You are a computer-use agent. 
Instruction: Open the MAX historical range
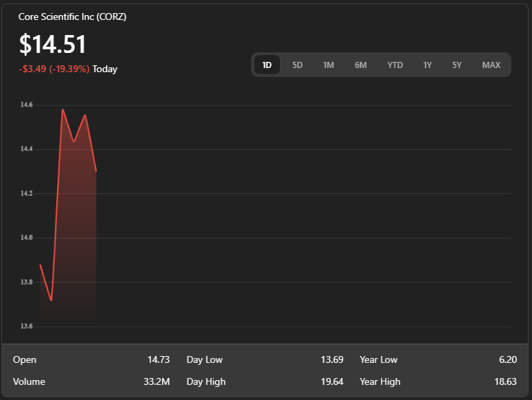tap(491, 65)
